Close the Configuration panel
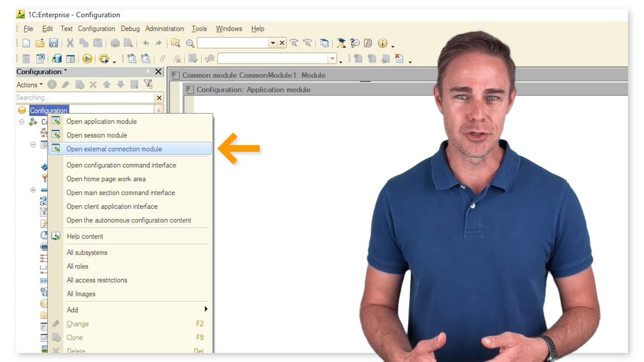The width and height of the screenshot is (644, 362). (158, 72)
